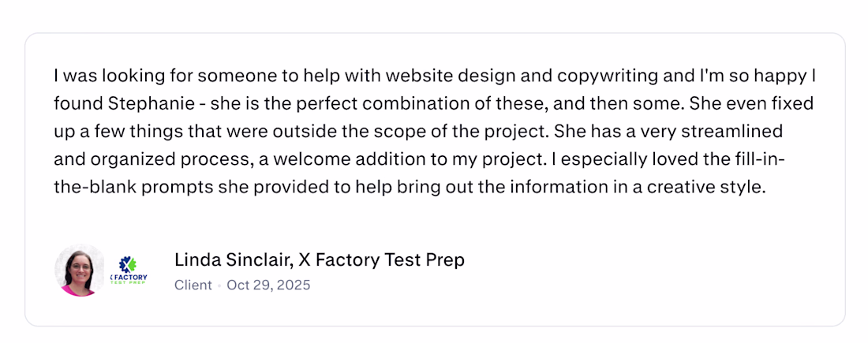Image resolution: width=868 pixels, height=343 pixels.
Task: Click the dot separator after "Client"
Action: 219,285
